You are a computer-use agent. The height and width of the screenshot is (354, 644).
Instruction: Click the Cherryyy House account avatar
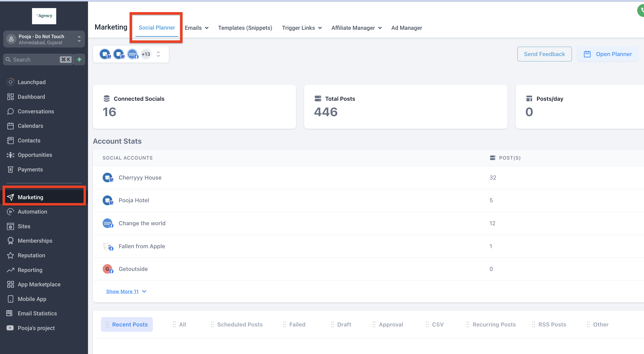108,178
